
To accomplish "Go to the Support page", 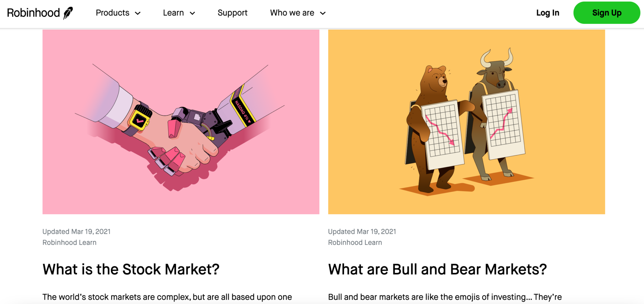I will (x=232, y=13).
